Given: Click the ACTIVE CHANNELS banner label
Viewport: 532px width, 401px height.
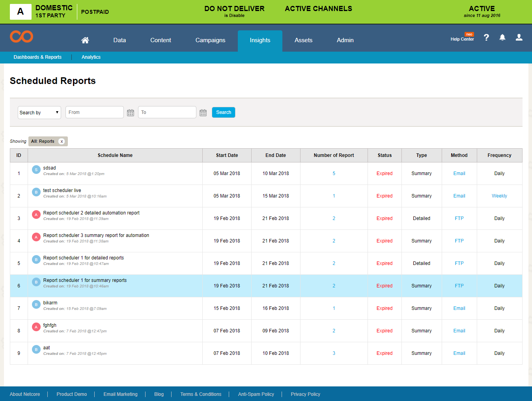Looking at the screenshot, I should (319, 9).
